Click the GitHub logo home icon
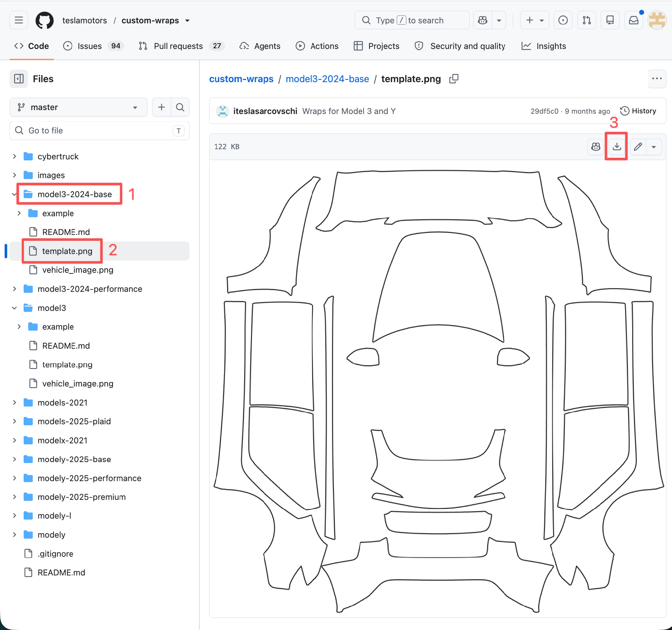This screenshot has width=672, height=630. pyautogui.click(x=45, y=20)
